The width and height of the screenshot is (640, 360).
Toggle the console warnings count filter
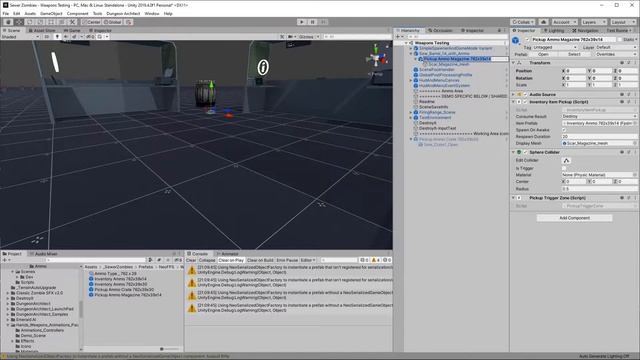[376, 260]
